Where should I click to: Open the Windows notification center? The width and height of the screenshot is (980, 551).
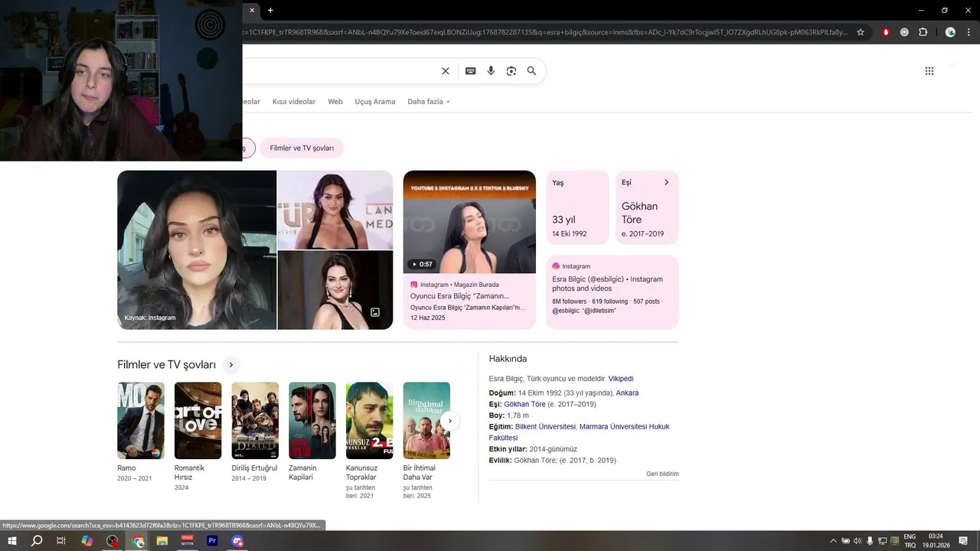coord(963,541)
